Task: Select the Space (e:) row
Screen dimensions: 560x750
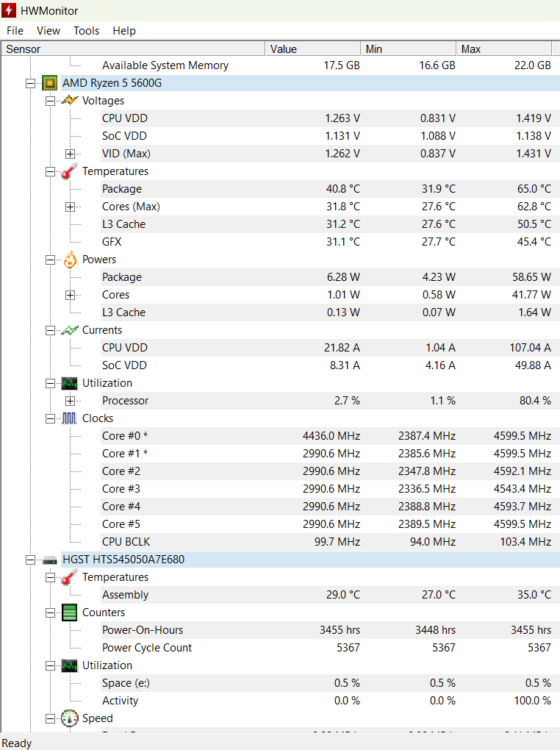Action: (329, 683)
